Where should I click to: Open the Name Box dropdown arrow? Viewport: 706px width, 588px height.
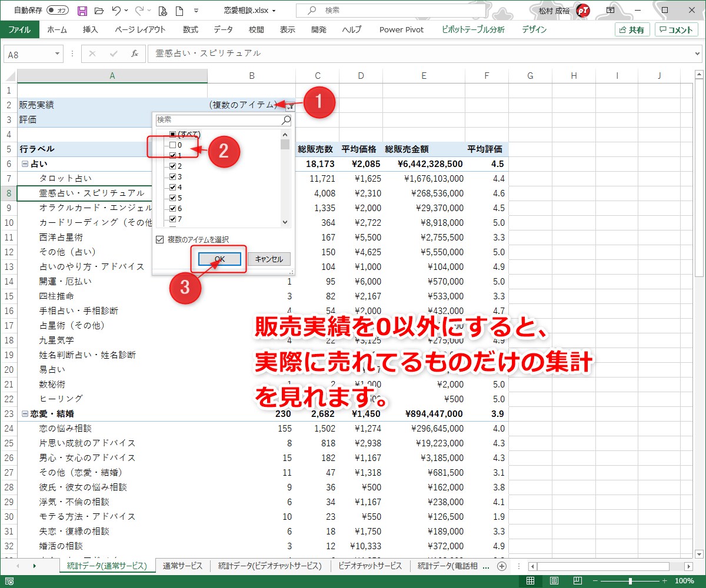(x=57, y=54)
